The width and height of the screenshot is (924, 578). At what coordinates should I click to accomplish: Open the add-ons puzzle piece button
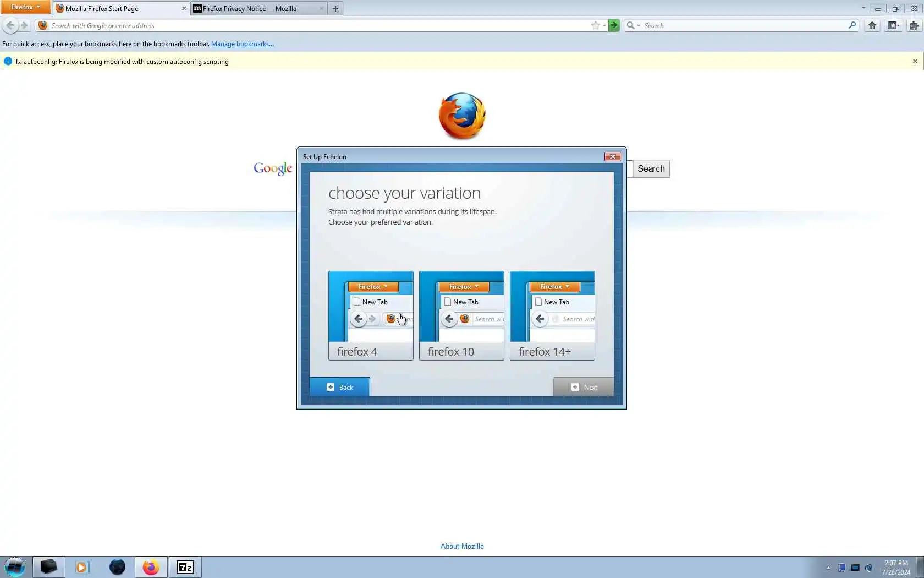click(914, 25)
